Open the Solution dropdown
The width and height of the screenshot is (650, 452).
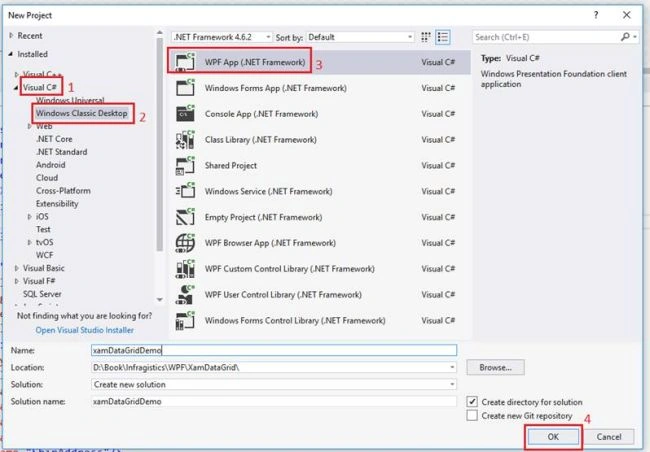[x=452, y=384]
